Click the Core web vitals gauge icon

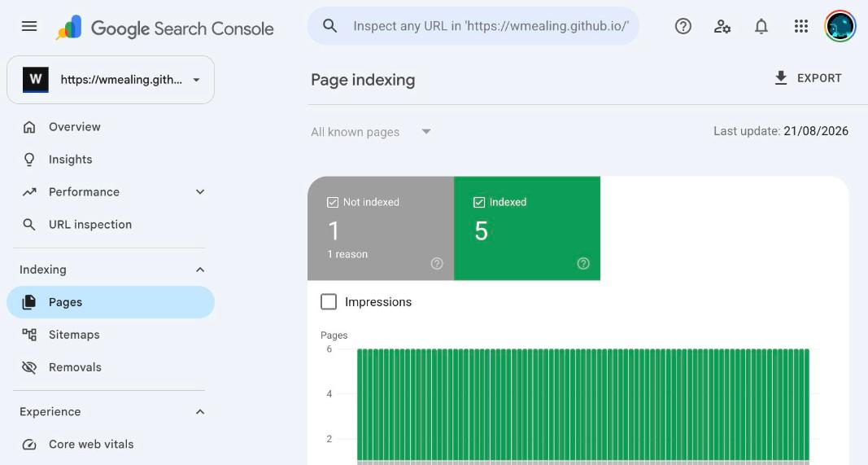[x=29, y=445]
